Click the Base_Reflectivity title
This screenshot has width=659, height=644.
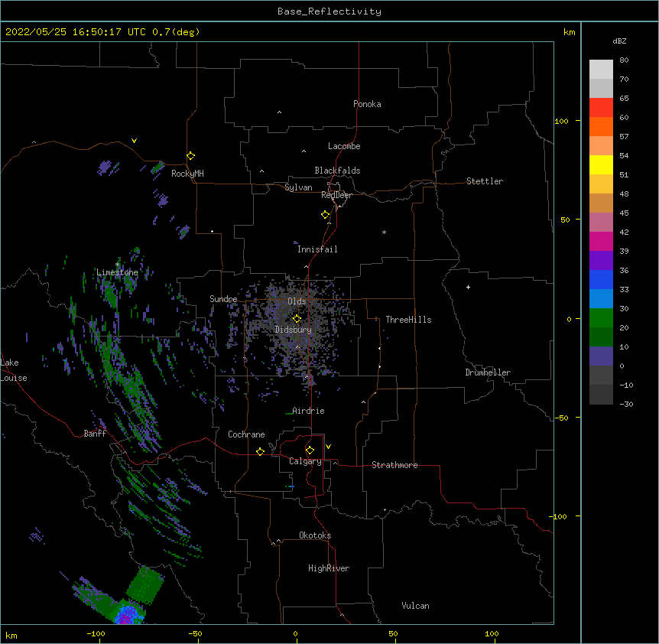pyautogui.click(x=329, y=11)
